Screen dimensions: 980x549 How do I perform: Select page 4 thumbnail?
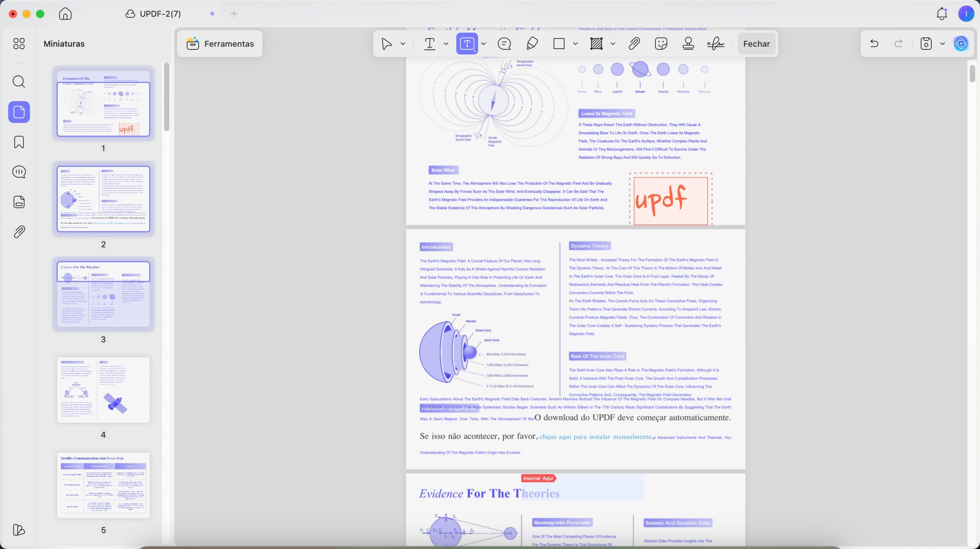point(103,390)
